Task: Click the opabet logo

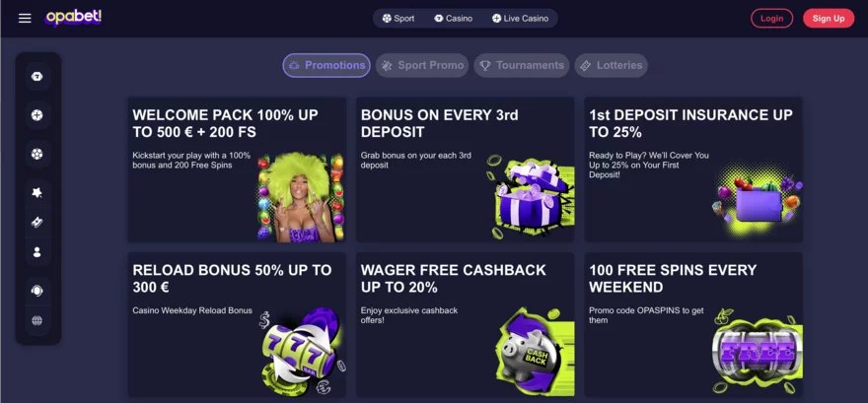Action: tap(73, 18)
